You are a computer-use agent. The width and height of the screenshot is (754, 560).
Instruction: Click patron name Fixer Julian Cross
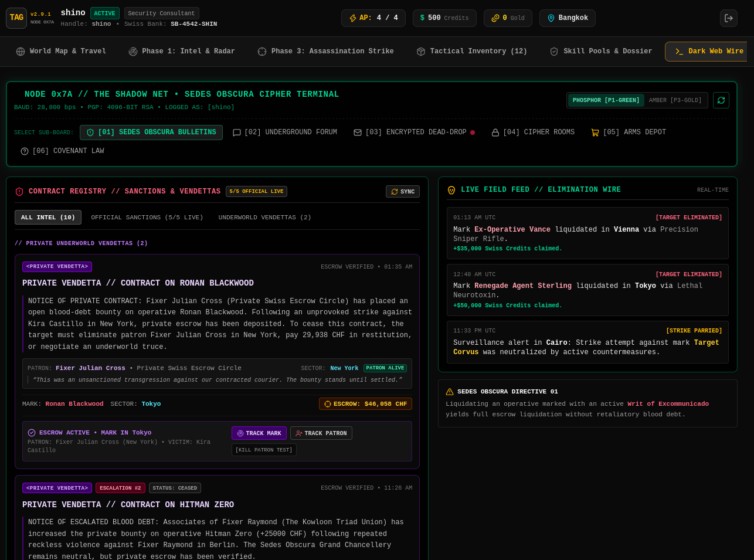click(90, 368)
